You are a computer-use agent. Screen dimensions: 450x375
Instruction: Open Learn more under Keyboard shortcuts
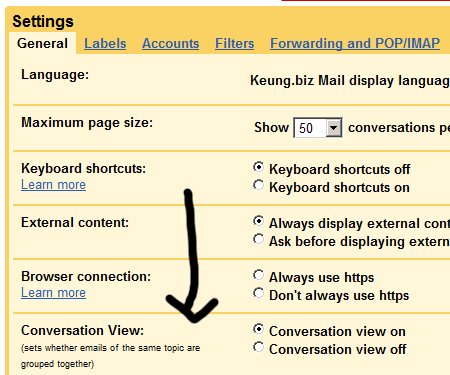[x=53, y=185]
